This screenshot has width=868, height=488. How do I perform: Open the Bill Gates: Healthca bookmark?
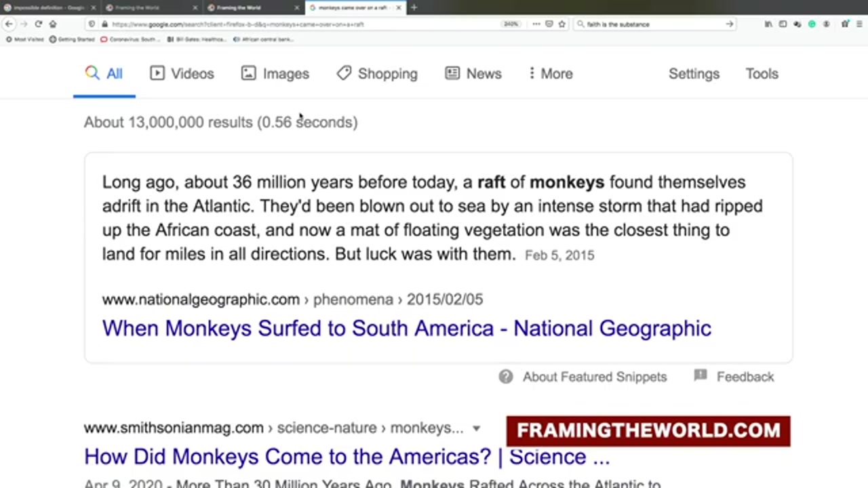pyautogui.click(x=197, y=39)
